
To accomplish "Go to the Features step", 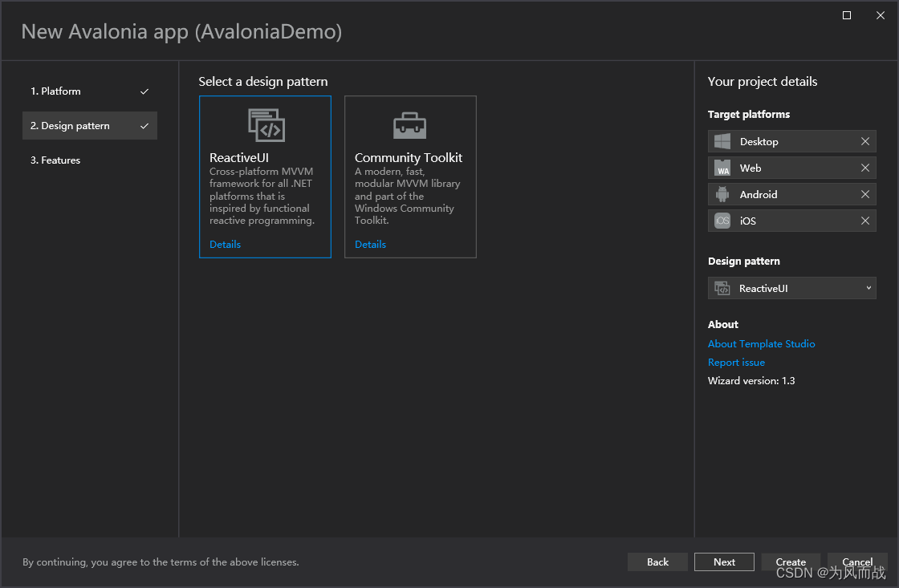I will click(x=55, y=160).
